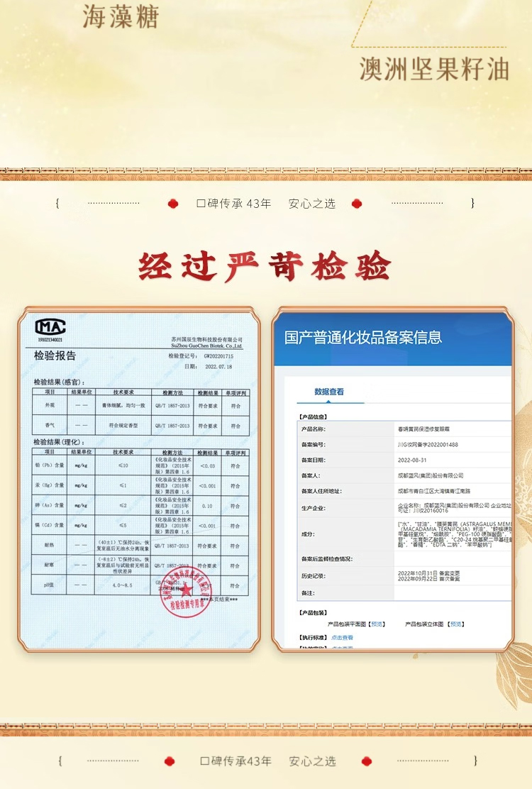The image size is (532, 789).
Task: Click the 备案编号 value 川G妆网备字2022001488
Action: [428, 444]
